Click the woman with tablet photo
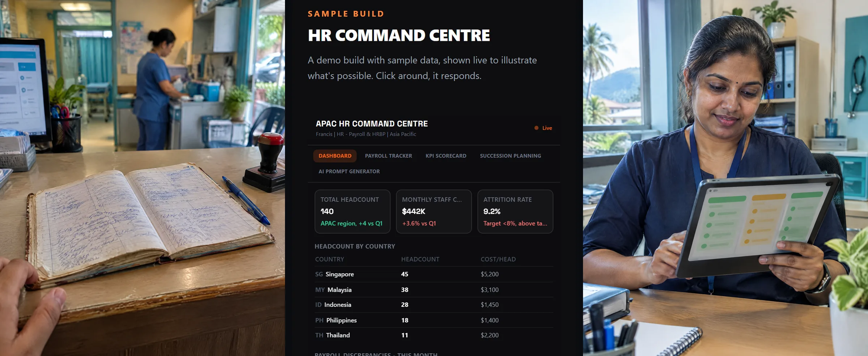The width and height of the screenshot is (868, 356). [726, 178]
